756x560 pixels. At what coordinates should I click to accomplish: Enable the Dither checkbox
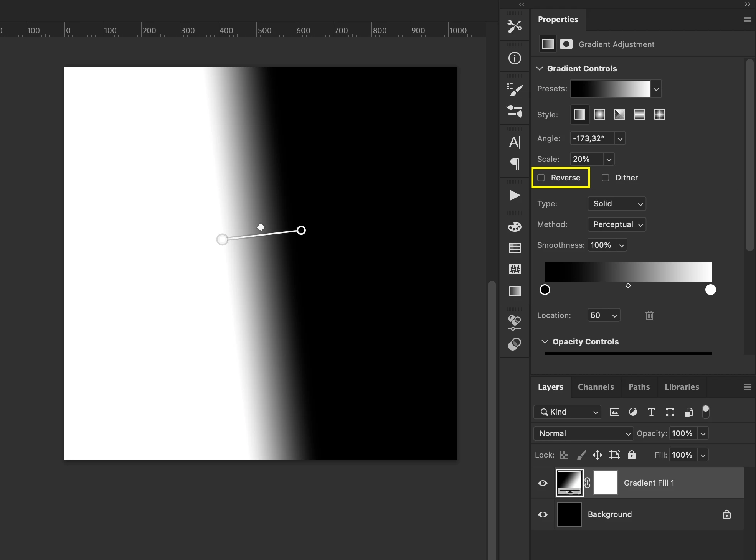(x=605, y=178)
